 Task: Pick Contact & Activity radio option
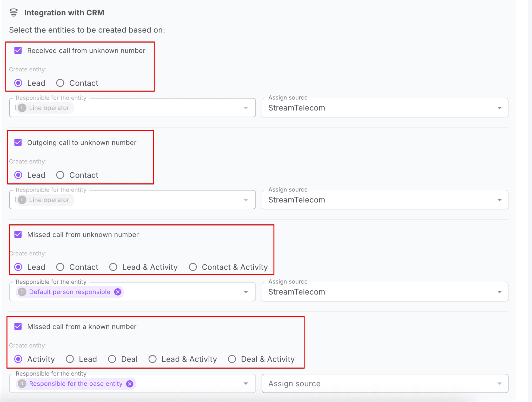click(x=193, y=267)
